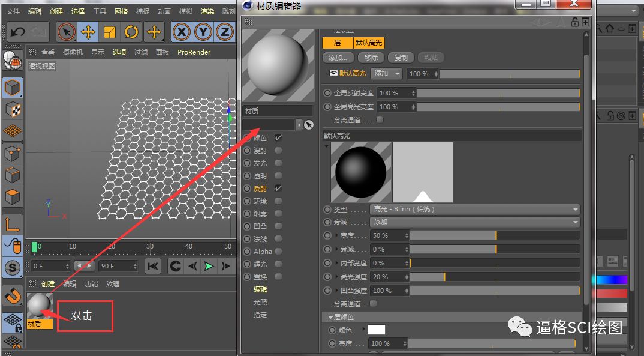
Task: Toggle the first 分离通道 checkbox
Action: [380, 119]
